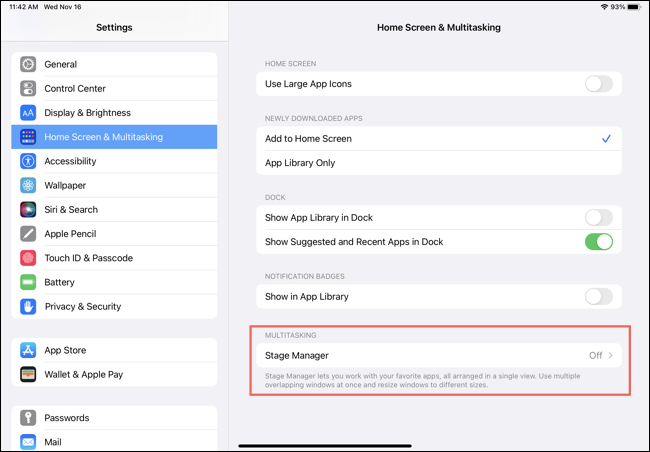Open Accessibility settings

114,161
